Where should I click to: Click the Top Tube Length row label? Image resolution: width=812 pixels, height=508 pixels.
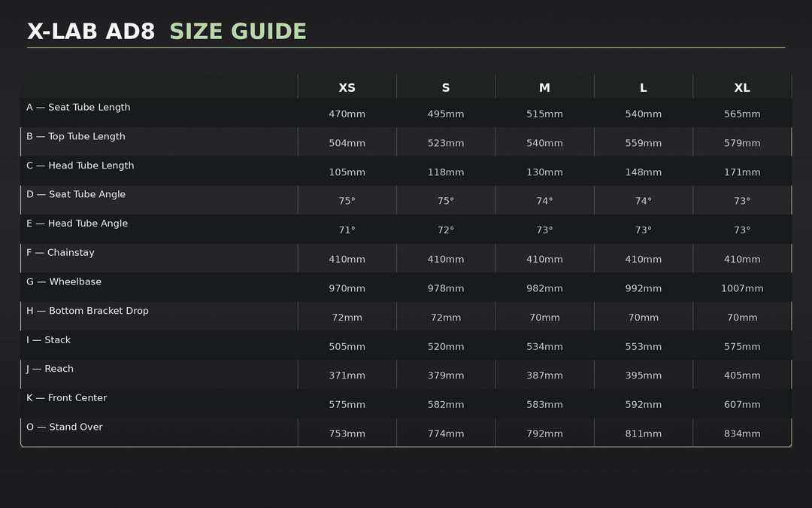(76, 137)
